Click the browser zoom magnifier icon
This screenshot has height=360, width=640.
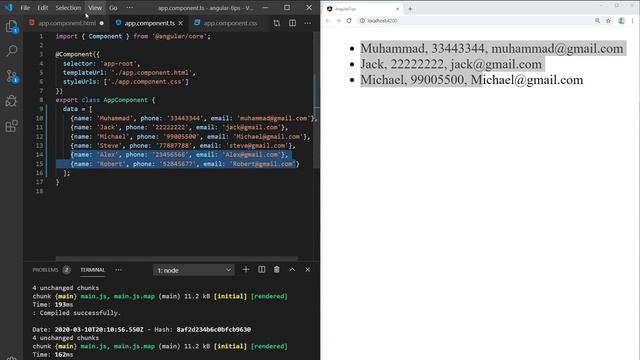[x=597, y=20]
